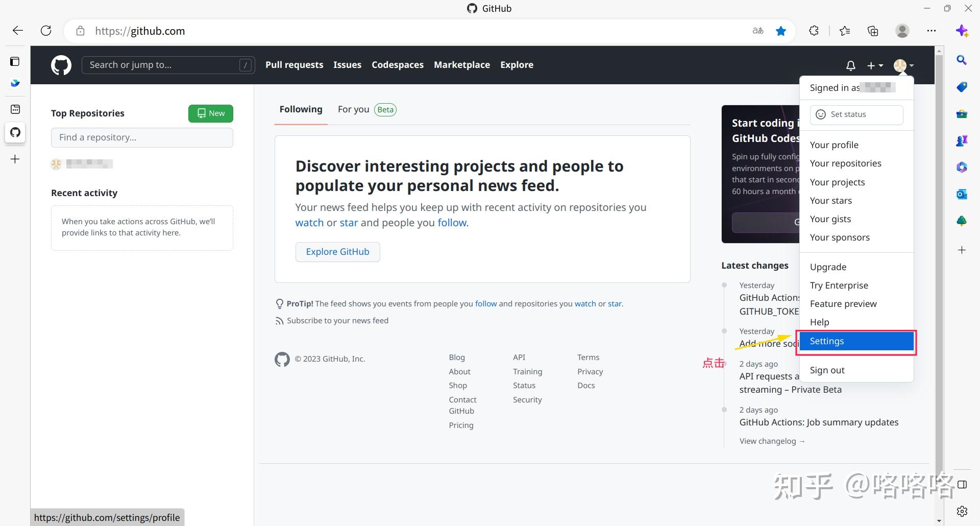
Task: Open the Shopping tag icon in the sidebar
Action: [962, 87]
